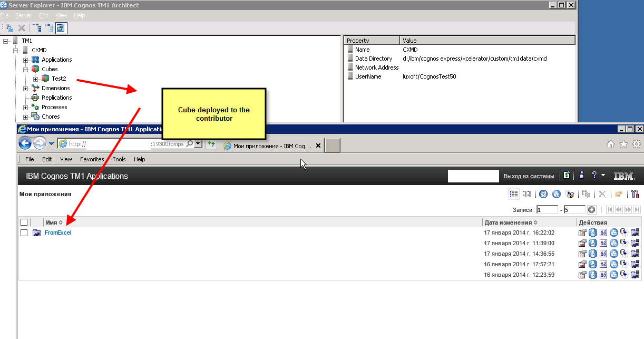Click the records end field containing 5

pyautogui.click(x=574, y=209)
